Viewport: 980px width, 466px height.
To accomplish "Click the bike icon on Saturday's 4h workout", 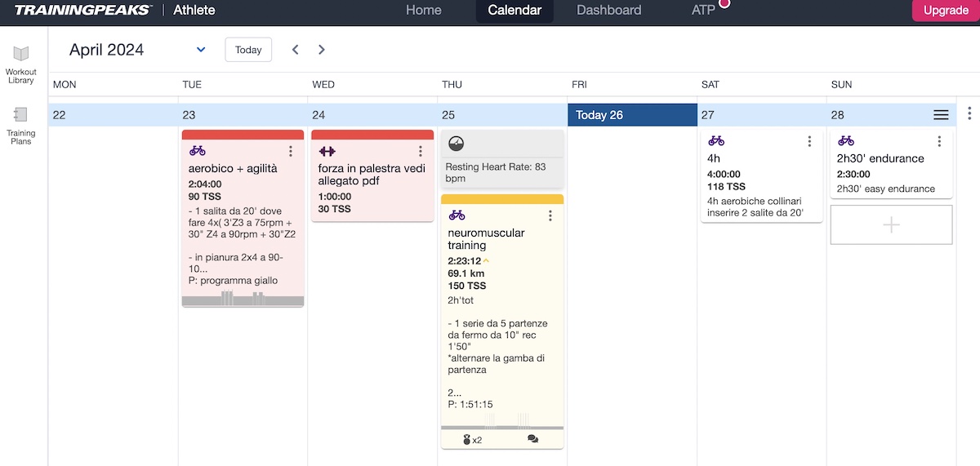I will (716, 141).
